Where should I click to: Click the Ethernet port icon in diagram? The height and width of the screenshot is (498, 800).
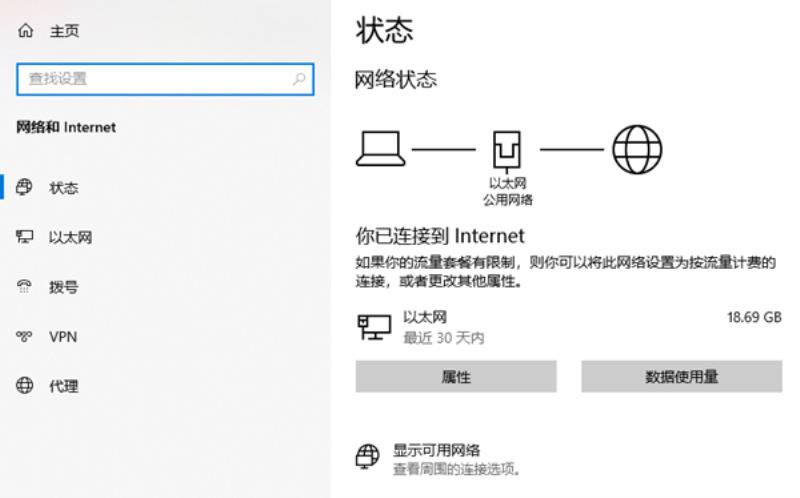point(507,152)
